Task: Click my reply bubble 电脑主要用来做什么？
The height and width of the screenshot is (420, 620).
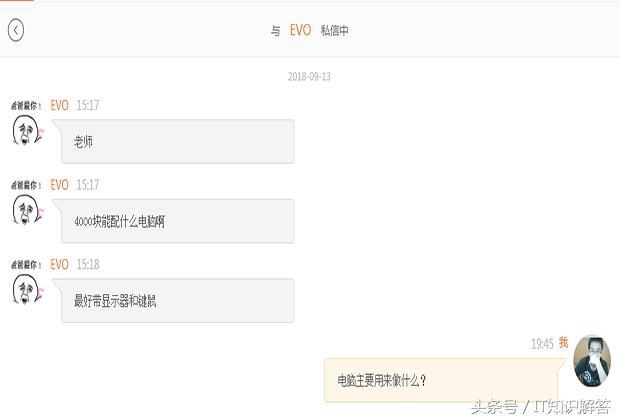Action: pyautogui.click(x=440, y=380)
